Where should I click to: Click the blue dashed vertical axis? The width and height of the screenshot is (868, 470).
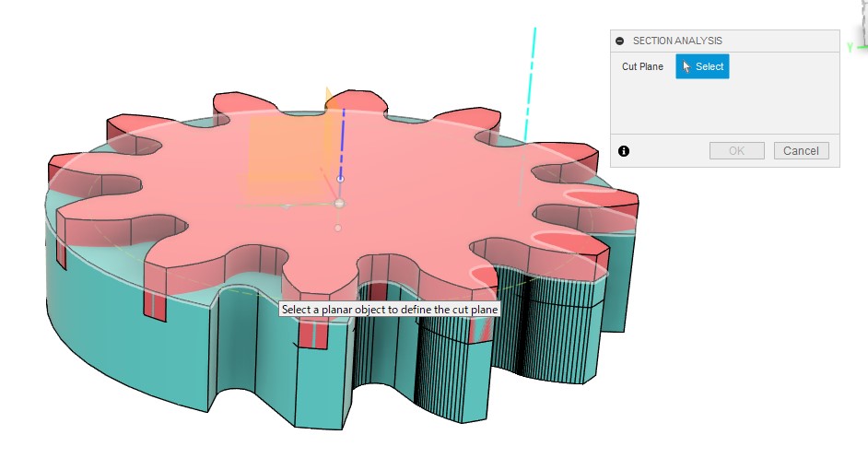[343, 138]
